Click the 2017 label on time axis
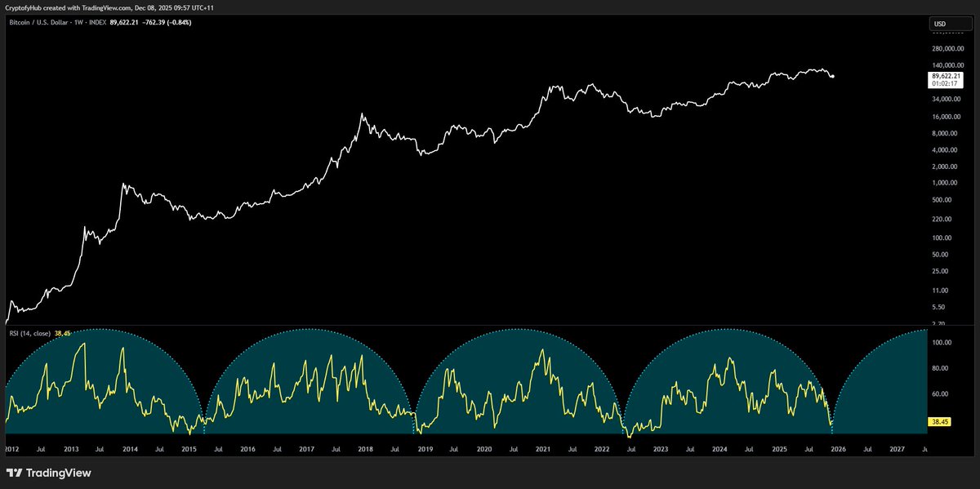980x489 pixels. pyautogui.click(x=307, y=449)
